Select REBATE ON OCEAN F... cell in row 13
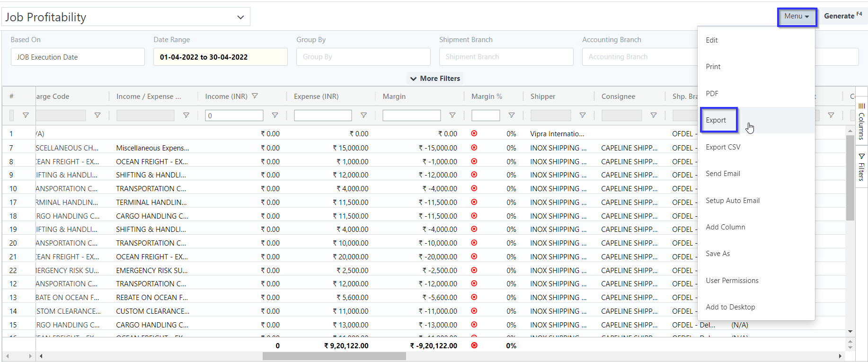868x362 pixels. tap(152, 298)
